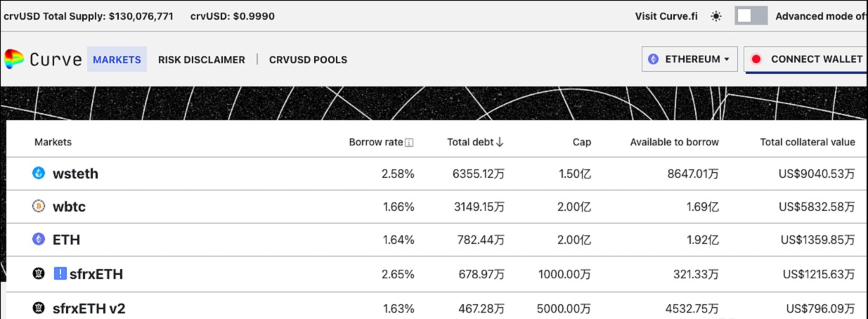Open the ETH market name
The width and height of the screenshot is (868, 319).
pyautogui.click(x=66, y=240)
